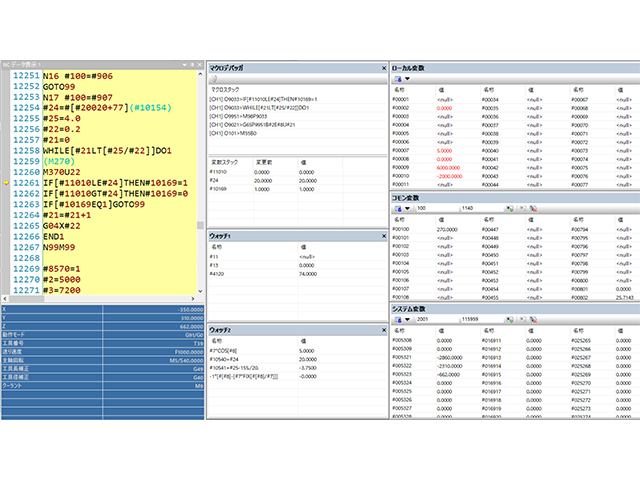Select code line 12263 'IF[#10169EQ1]GOTO99'
This screenshot has height=480, width=640.
(x=94, y=204)
